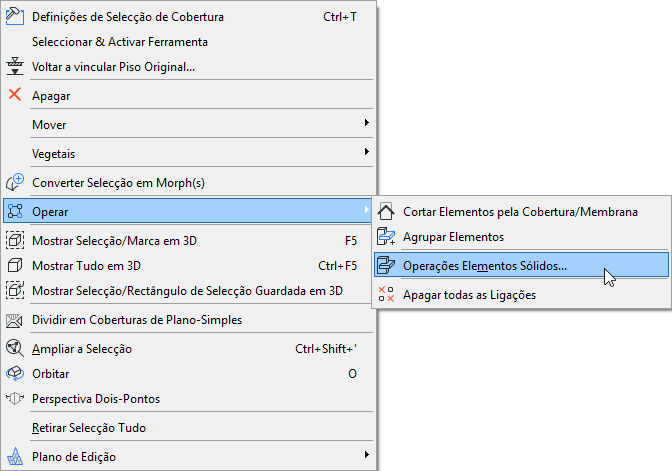672x471 pixels.
Task: Choose Retirar Selecção Tudo
Action: 89,427
